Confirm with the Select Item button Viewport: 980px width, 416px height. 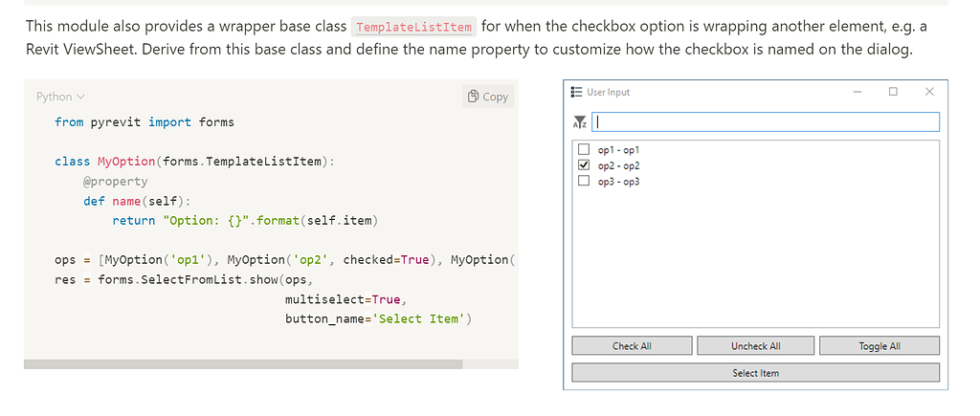click(x=755, y=373)
